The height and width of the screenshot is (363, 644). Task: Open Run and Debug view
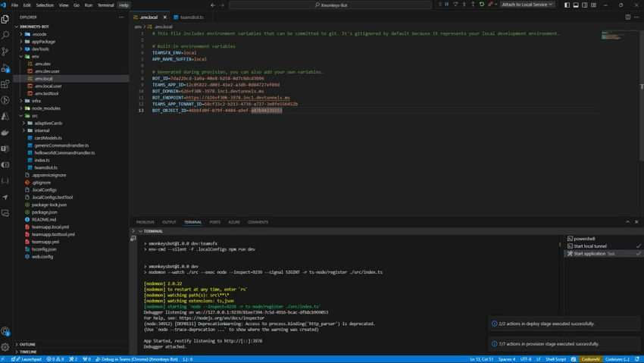click(x=5, y=67)
